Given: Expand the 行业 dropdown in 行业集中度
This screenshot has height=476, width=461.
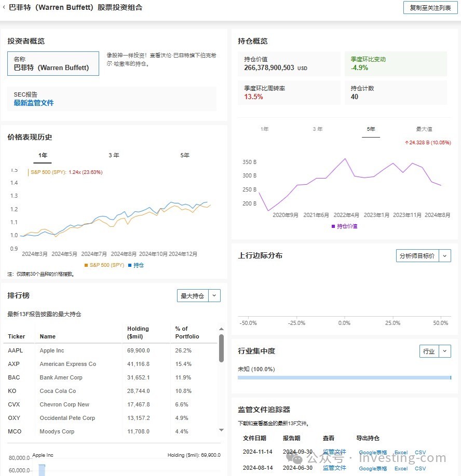Looking at the screenshot, I should [x=445, y=351].
